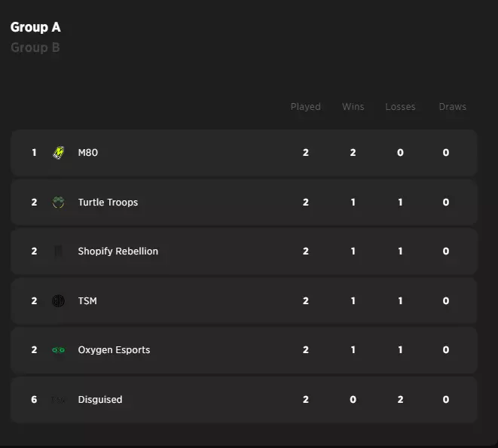Select Shopify Rebellion's rank number
The width and height of the screenshot is (498, 448).
(x=34, y=251)
